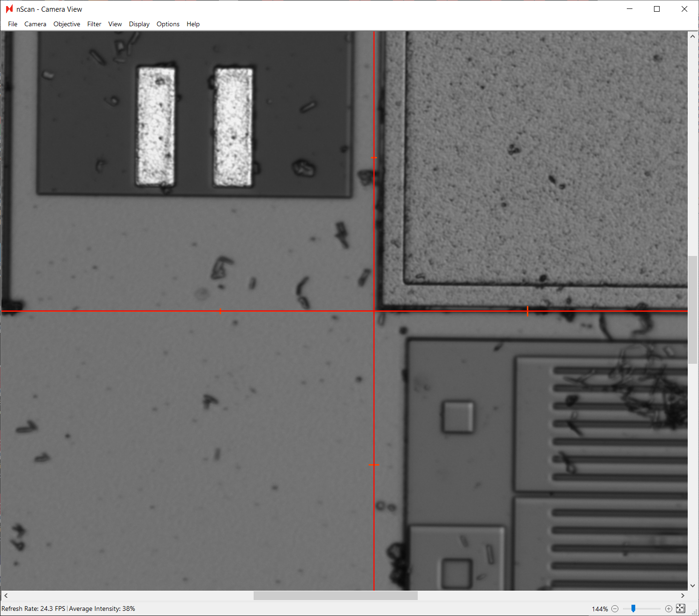Click the vertical scrollbar up arrow
Viewport: 699px width, 616px height.
692,36
